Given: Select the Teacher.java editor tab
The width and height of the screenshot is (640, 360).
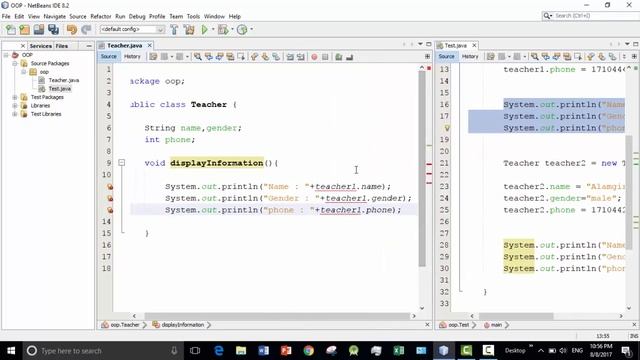Looking at the screenshot, I should click(x=124, y=45).
